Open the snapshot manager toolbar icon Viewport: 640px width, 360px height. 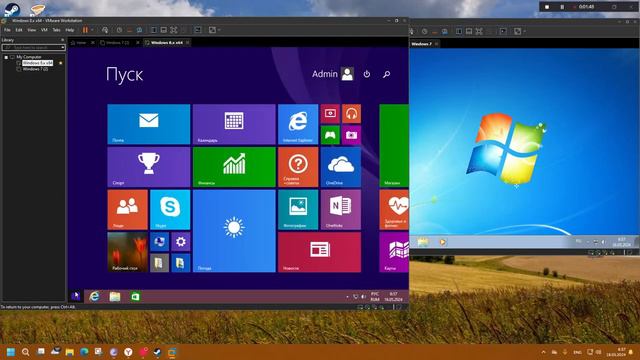[x=139, y=30]
